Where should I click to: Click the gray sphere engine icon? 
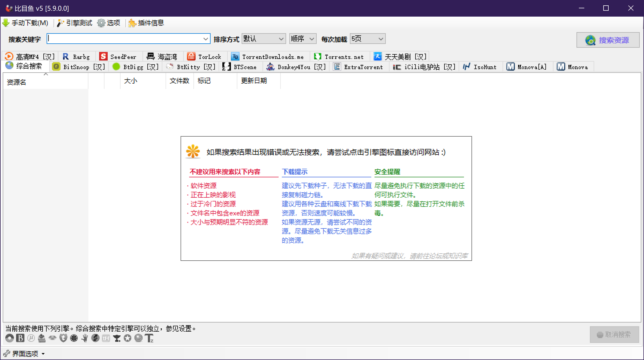coord(138,338)
